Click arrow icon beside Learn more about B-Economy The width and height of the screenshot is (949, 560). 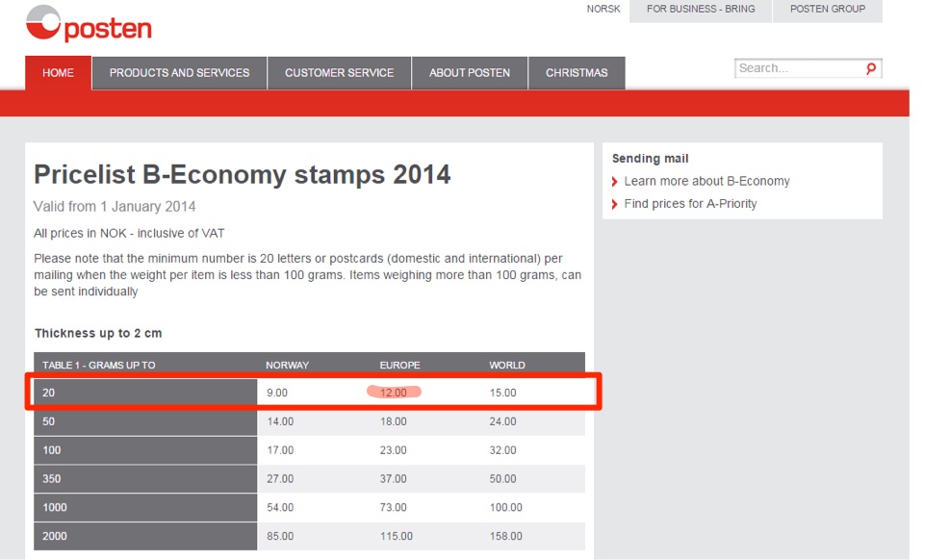point(615,182)
